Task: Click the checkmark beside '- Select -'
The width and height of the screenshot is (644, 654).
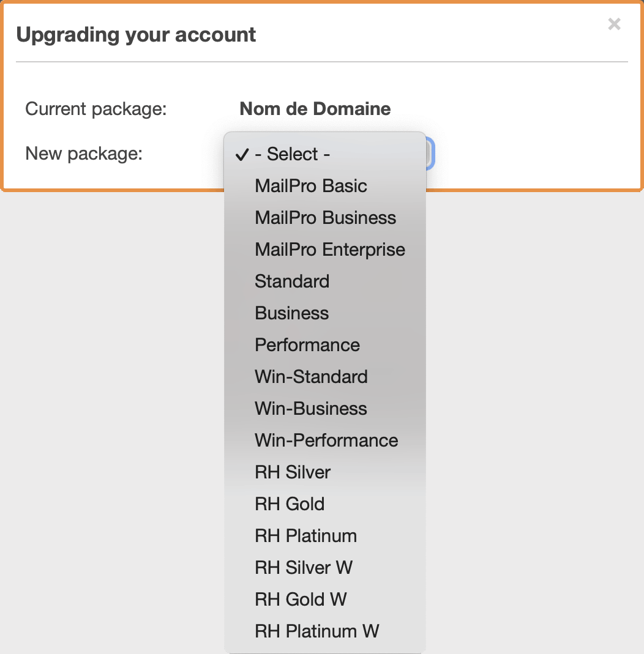Action: pyautogui.click(x=242, y=155)
